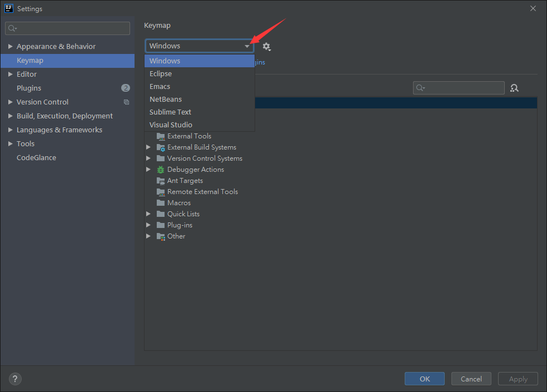547x392 pixels.
Task: Expand Appearance & Behavior settings section
Action: click(x=11, y=47)
